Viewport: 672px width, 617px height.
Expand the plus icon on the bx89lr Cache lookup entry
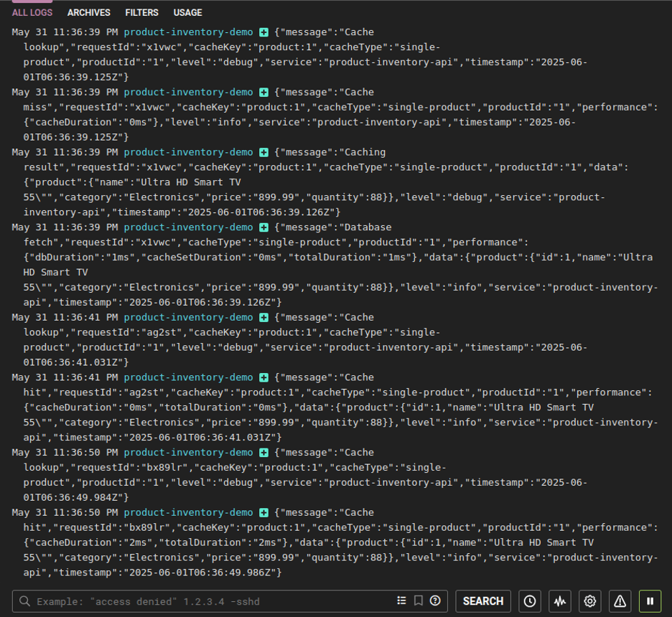pyautogui.click(x=264, y=453)
